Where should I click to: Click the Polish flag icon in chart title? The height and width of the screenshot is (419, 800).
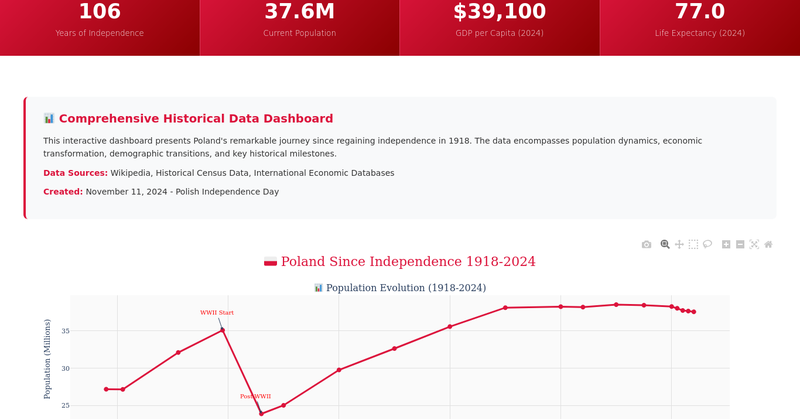pos(270,262)
